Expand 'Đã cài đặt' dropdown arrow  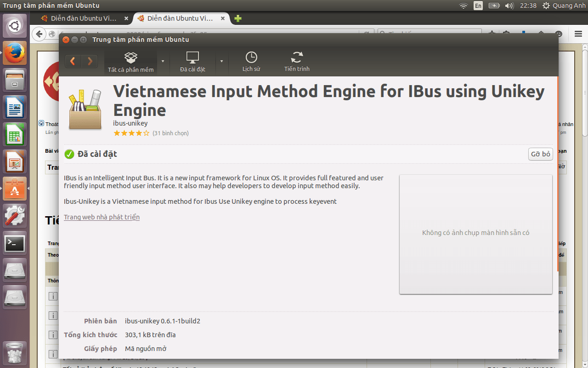pyautogui.click(x=221, y=61)
